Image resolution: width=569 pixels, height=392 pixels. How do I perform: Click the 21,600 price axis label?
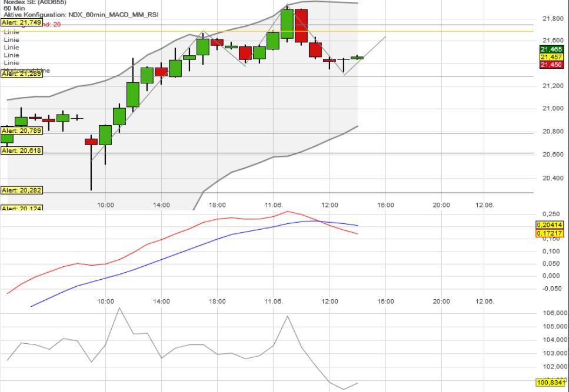(553, 41)
